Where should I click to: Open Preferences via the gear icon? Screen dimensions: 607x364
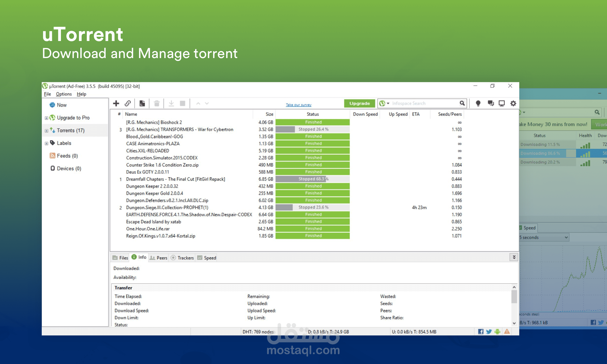point(513,103)
